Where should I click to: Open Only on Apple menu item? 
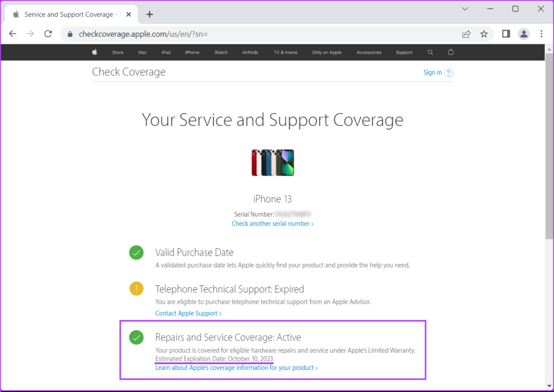click(x=327, y=52)
